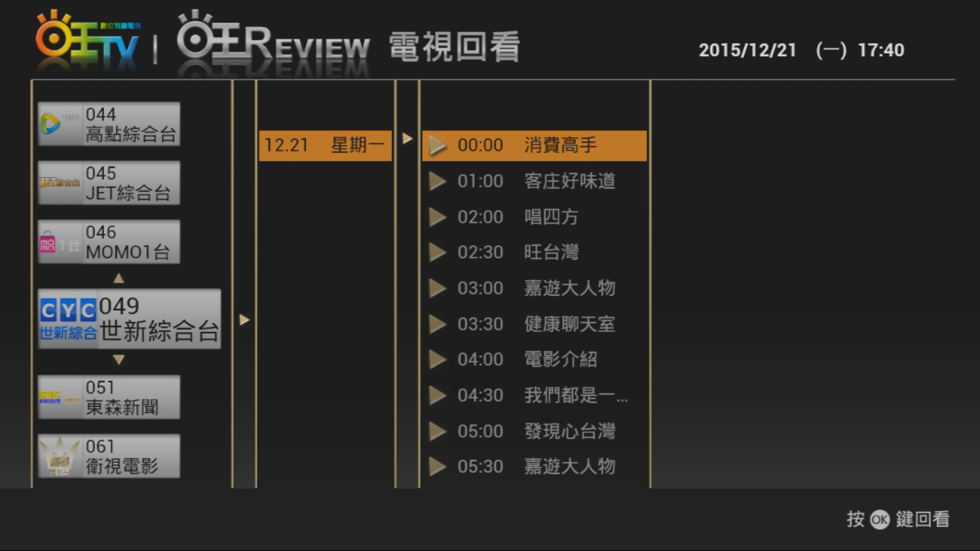980x551 pixels.
Task: Click the 電視回看 title text
Action: (x=454, y=46)
